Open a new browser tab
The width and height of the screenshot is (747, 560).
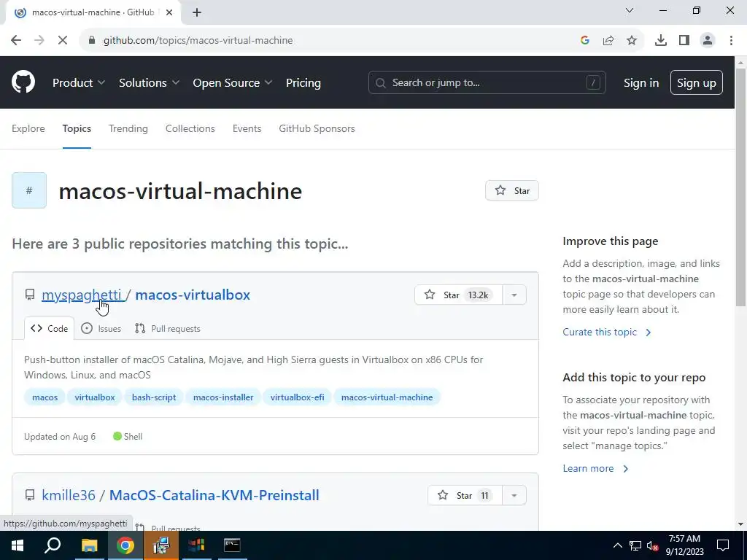tap(197, 12)
